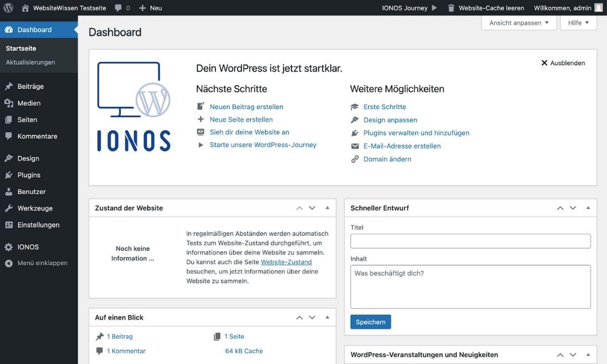Open the Hilfe dropdown
The width and height of the screenshot is (607, 364).
(x=579, y=23)
